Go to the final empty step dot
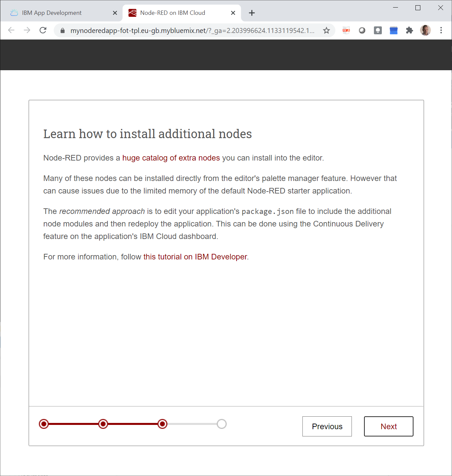Image resolution: width=452 pixels, height=476 pixels. coord(222,424)
